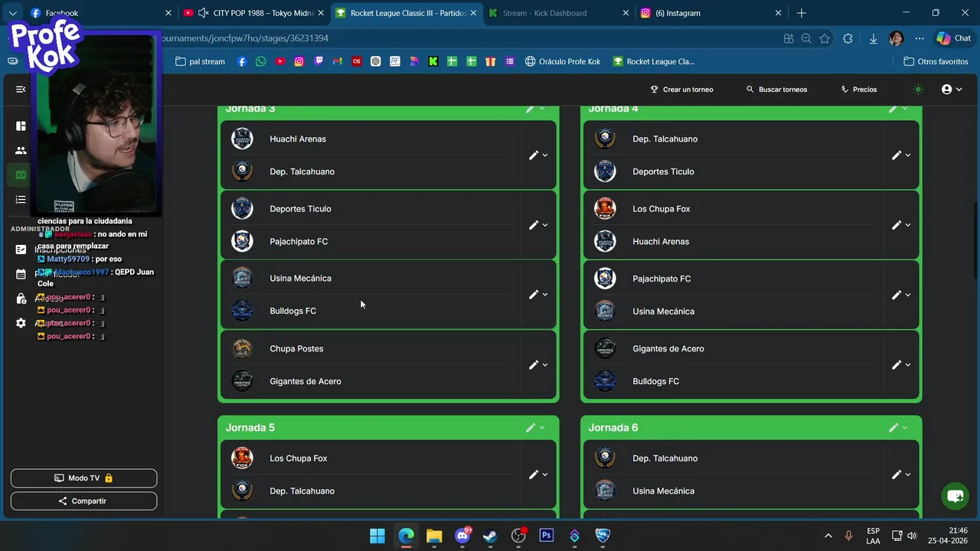Screen dimensions: 980x551
Task: Open the Otros favoritos folder
Action: 936,61
